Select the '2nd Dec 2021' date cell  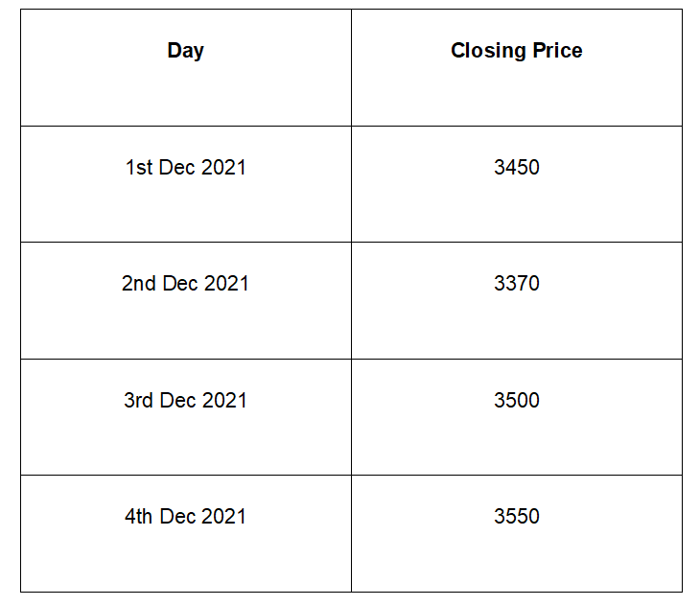[x=185, y=284]
